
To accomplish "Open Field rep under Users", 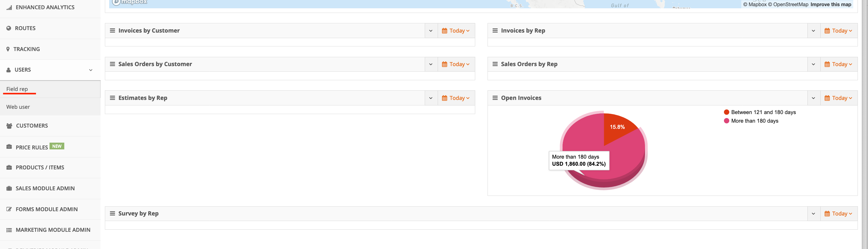I will tap(17, 89).
